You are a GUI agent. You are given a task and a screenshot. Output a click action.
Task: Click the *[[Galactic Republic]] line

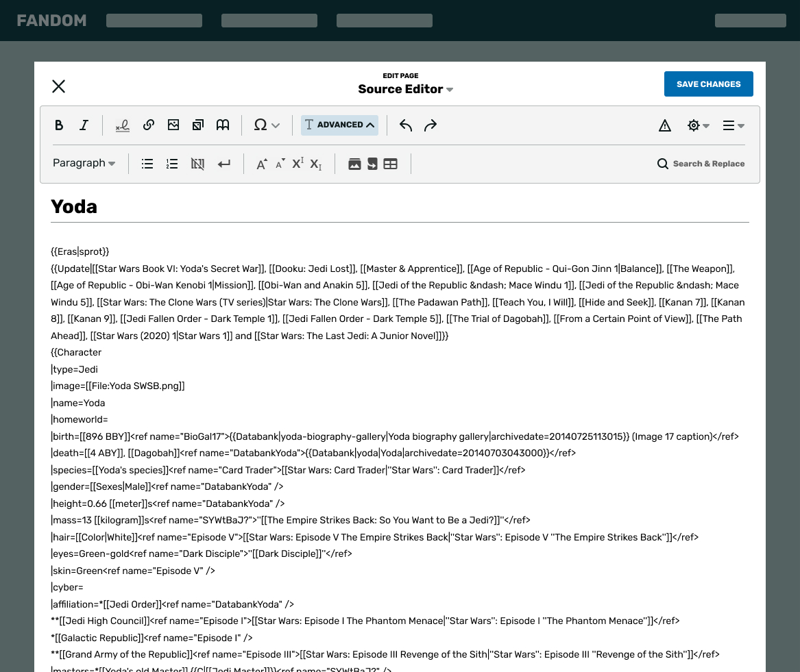click(152, 638)
